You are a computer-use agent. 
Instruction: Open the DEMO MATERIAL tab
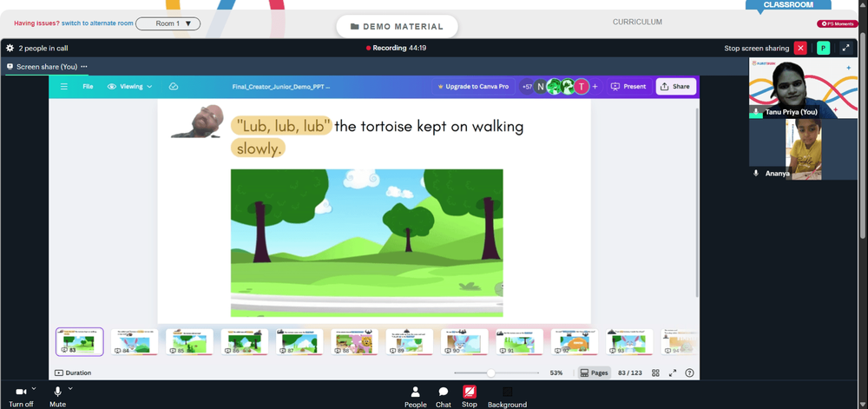tap(397, 27)
